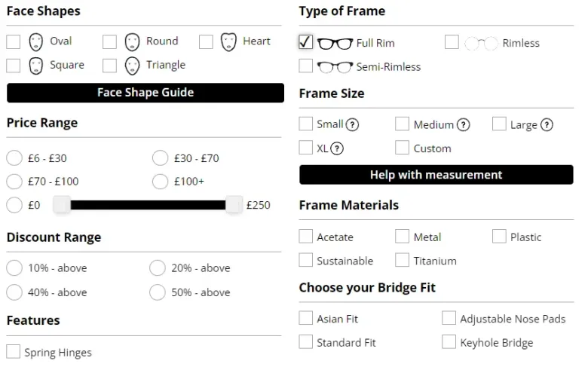Viewport: 588px width, 373px height.
Task: Click the Square face shape icon
Action: (x=35, y=66)
